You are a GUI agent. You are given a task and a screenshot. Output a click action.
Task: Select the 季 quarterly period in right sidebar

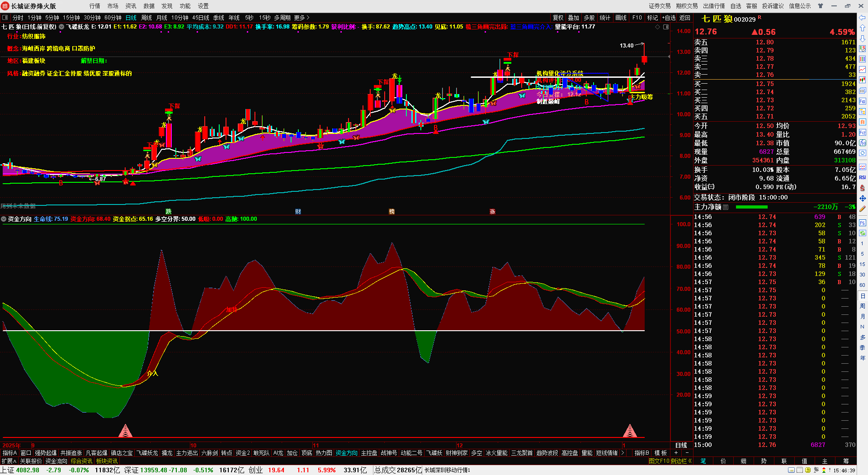pyautogui.click(x=863, y=348)
